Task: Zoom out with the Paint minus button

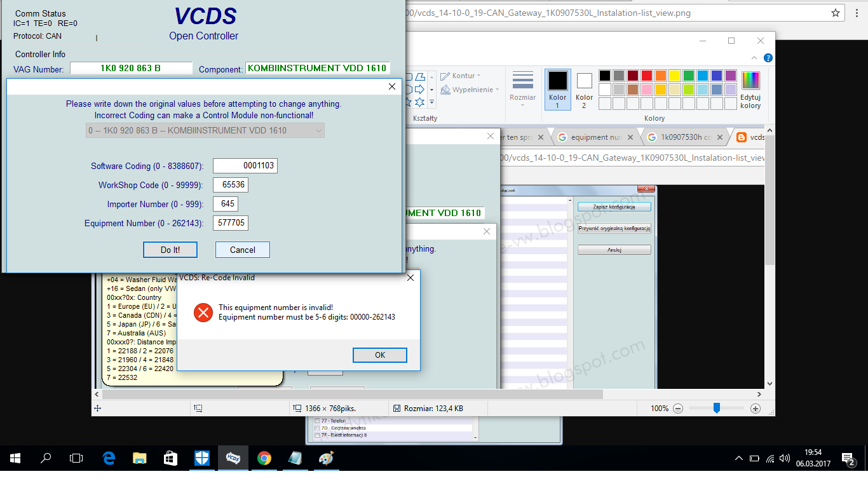Action: pos(678,409)
